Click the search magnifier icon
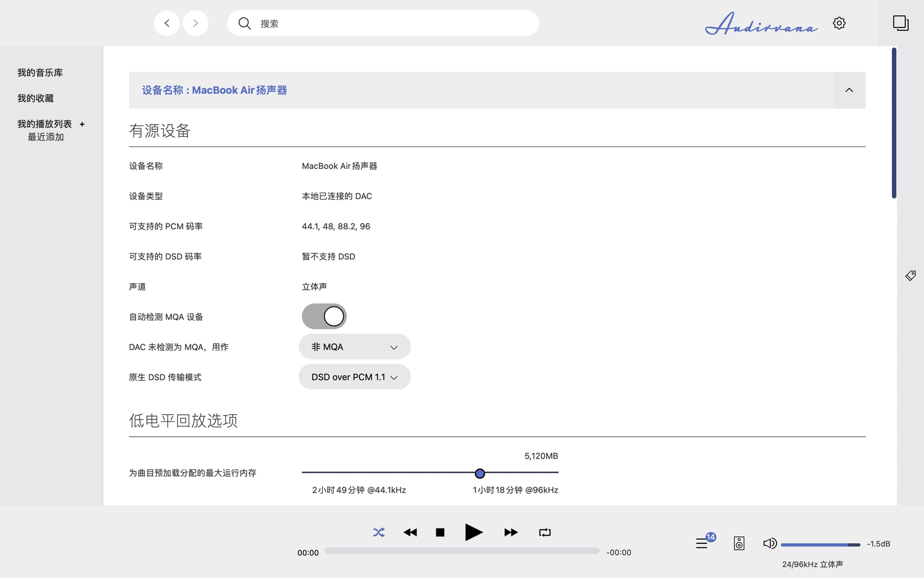This screenshot has width=924, height=578. pos(244,23)
